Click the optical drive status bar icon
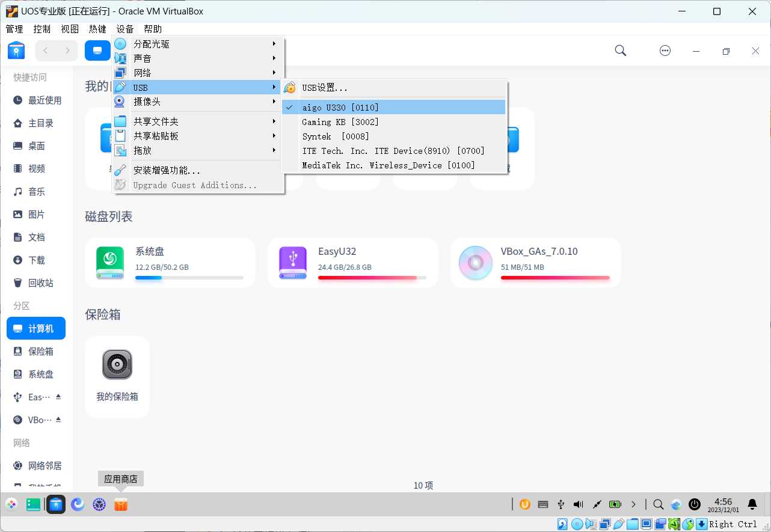 pos(577,524)
